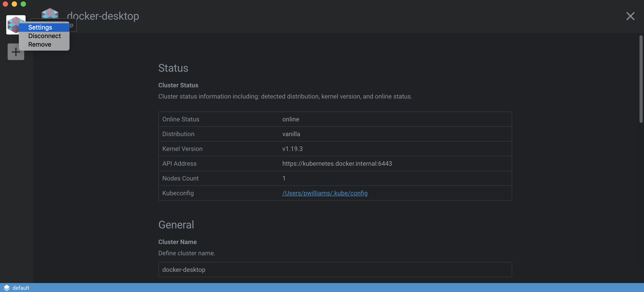The height and width of the screenshot is (292, 644).
Task: Minimize the window using the yellow button
Action: (14, 4)
